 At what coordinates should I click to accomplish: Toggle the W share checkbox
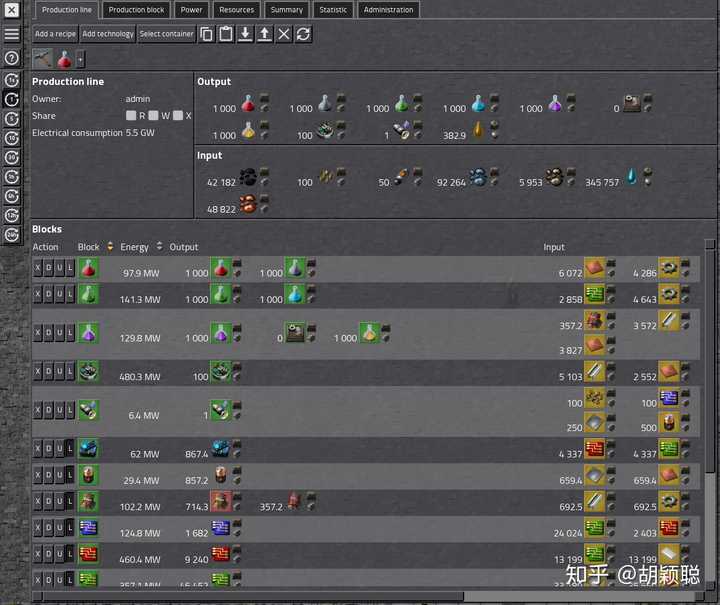click(153, 115)
